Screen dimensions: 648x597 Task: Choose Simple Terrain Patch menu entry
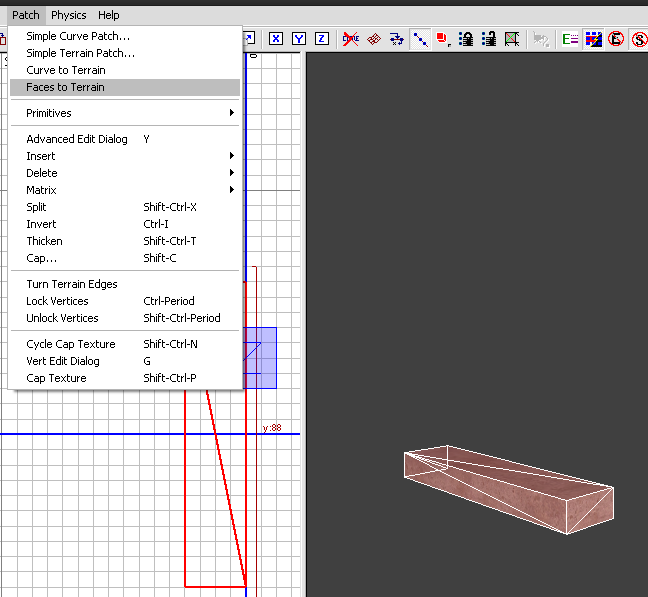click(x=125, y=53)
